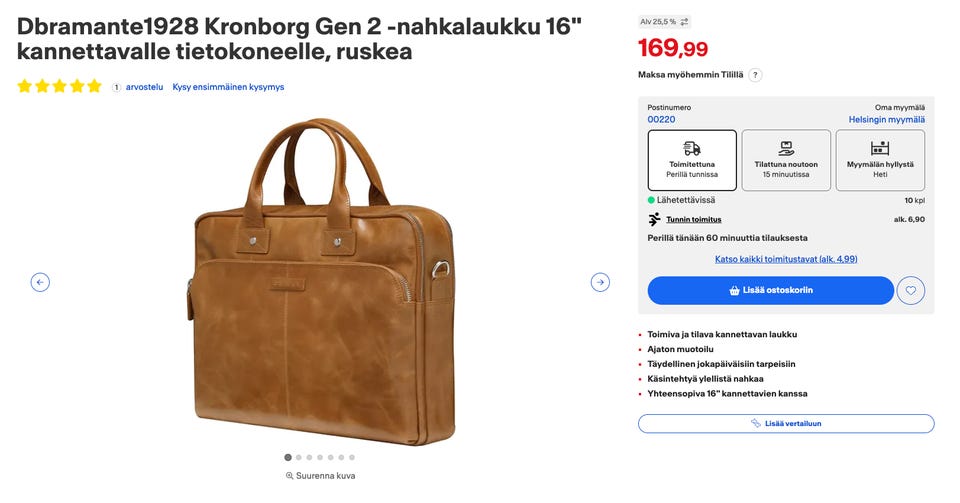960x503 pixels.
Task: Open help for Maksa myöhemmin Tilillä
Action: [x=755, y=75]
